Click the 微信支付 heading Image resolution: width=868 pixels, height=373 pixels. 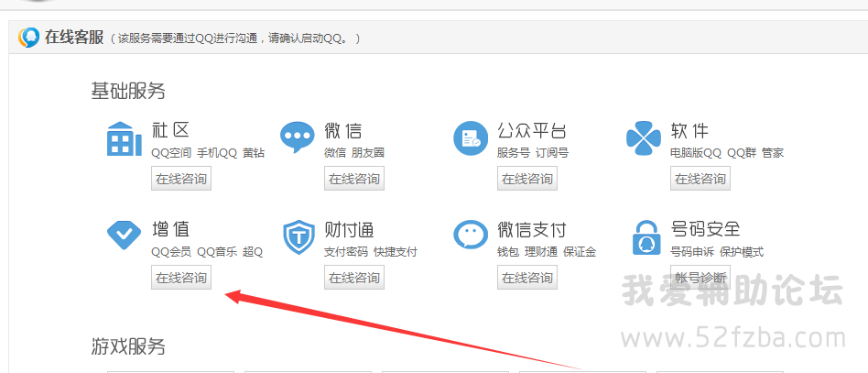(532, 229)
